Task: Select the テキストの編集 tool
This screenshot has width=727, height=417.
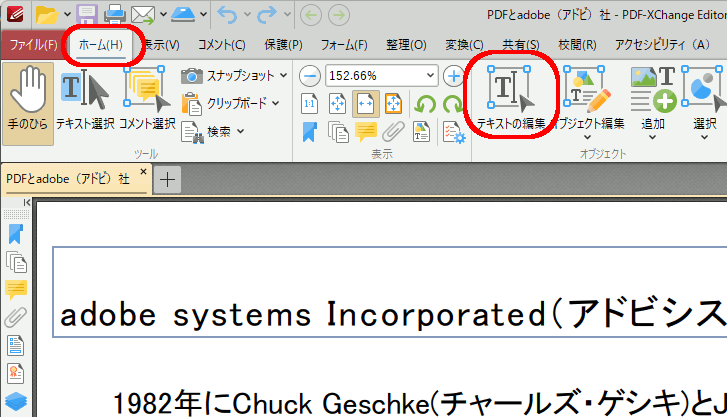Action: click(x=511, y=99)
